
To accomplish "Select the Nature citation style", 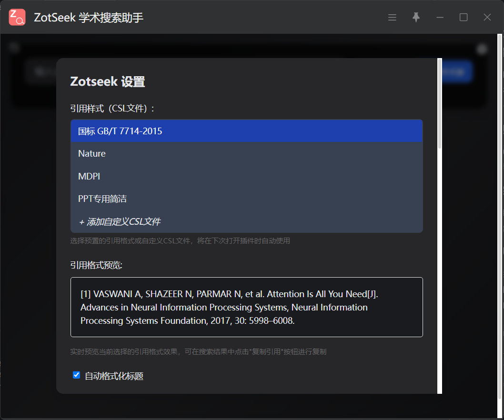I will (247, 154).
